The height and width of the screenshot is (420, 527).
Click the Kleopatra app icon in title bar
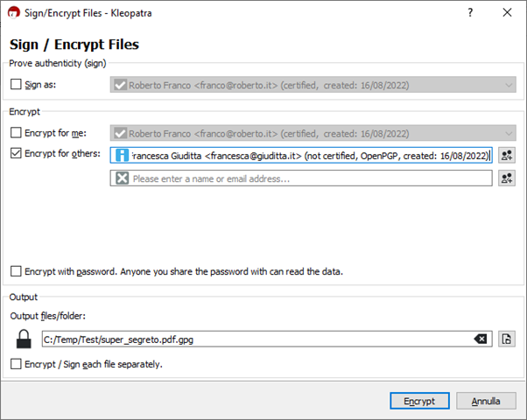(14, 13)
